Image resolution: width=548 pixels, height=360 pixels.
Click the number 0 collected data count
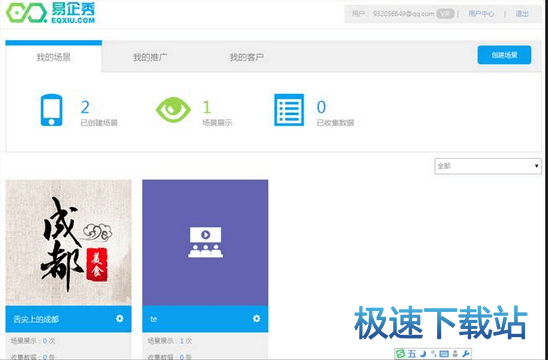(x=321, y=107)
